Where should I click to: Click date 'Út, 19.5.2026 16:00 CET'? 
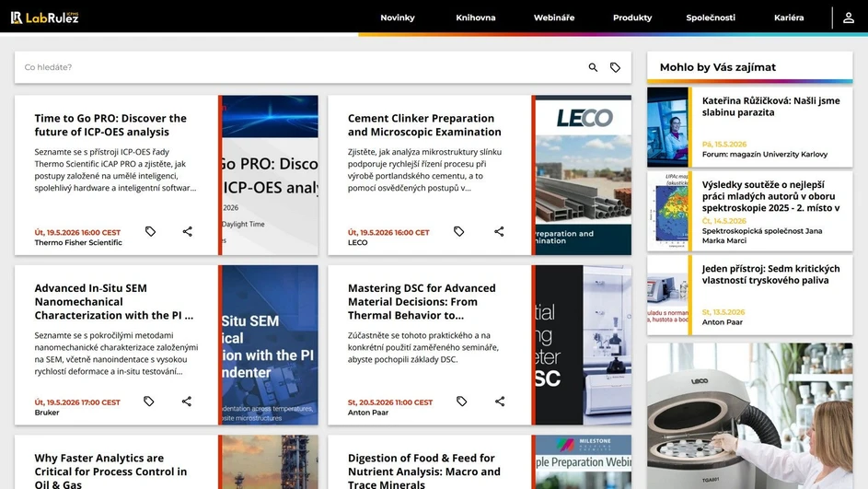[x=388, y=233]
